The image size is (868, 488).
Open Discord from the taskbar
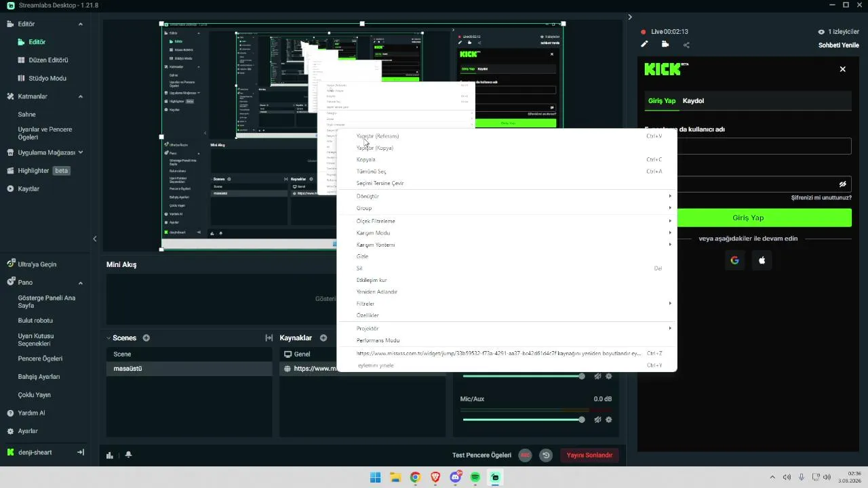click(456, 477)
